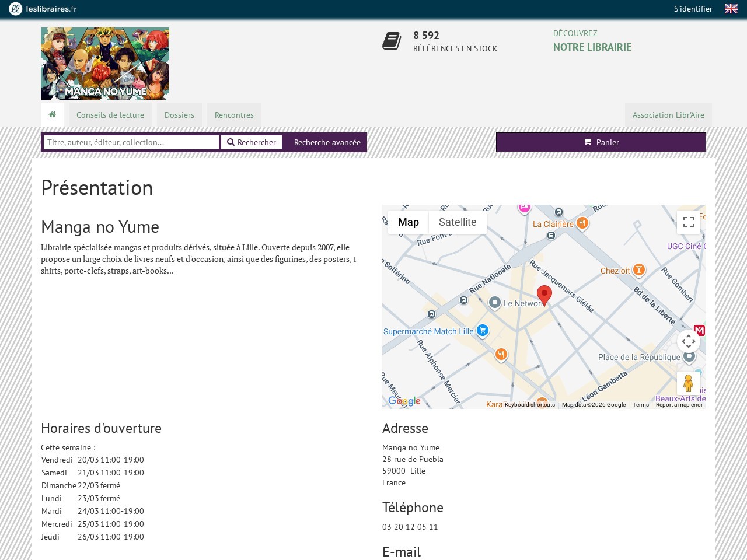Image resolution: width=747 pixels, height=560 pixels.
Task: Select the Street View pegman icon
Action: [x=688, y=383]
